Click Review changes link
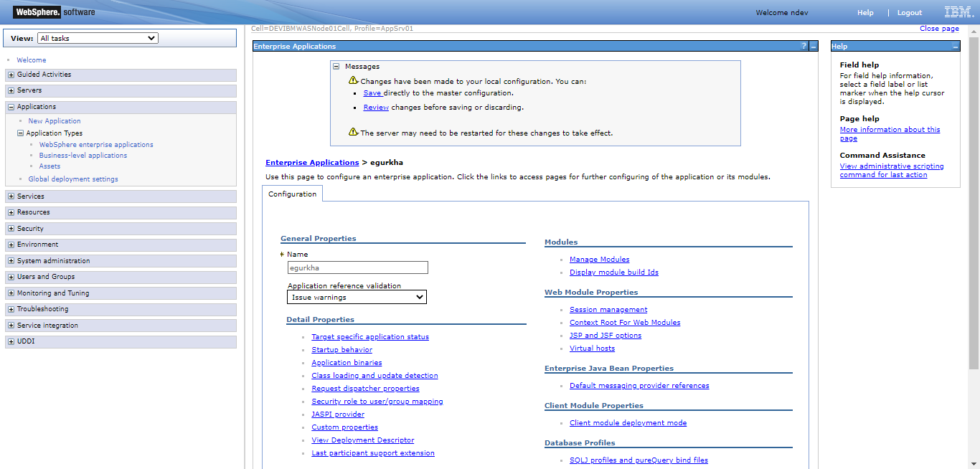This screenshot has height=469, width=980. [x=376, y=108]
